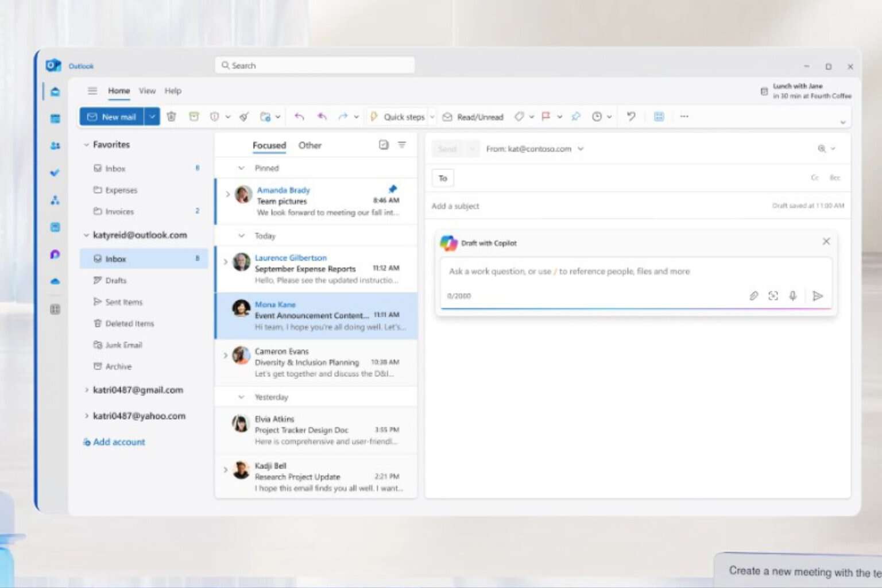Reply using the reply arrow

tap(299, 117)
